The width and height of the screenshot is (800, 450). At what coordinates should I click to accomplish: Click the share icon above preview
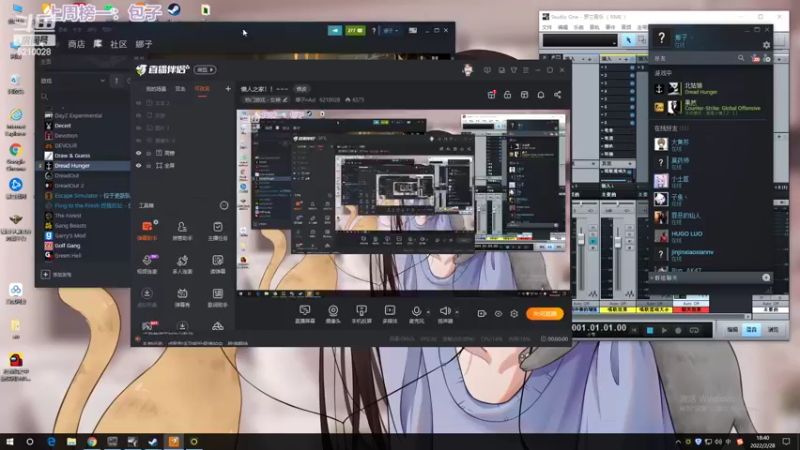[x=558, y=95]
